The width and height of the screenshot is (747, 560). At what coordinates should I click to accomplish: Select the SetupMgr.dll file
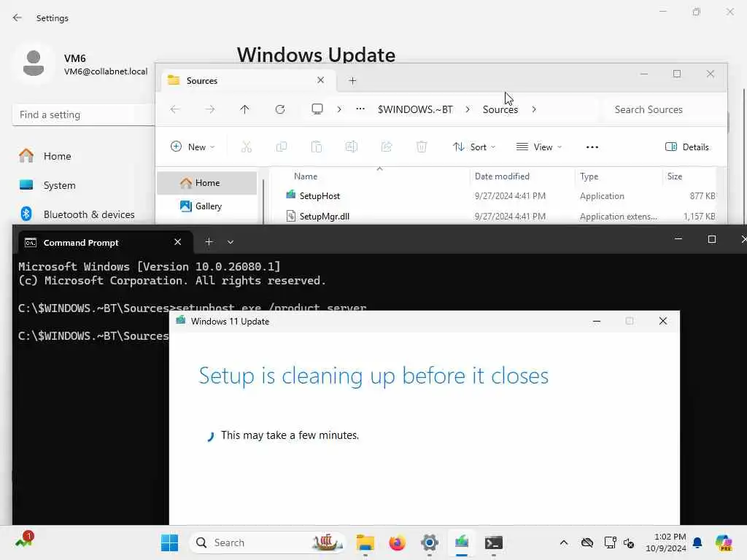(324, 216)
